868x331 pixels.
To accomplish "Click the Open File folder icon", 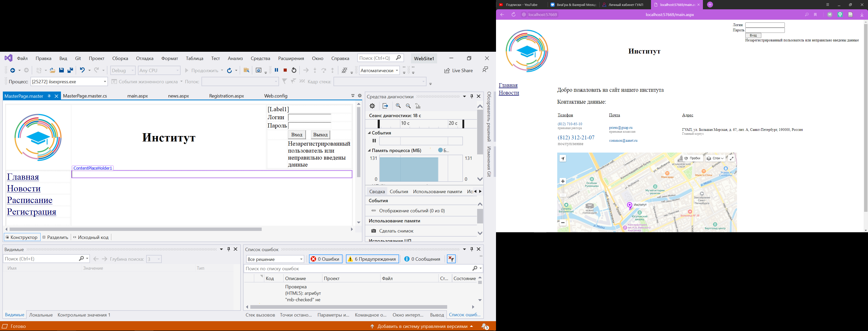I will tap(52, 70).
